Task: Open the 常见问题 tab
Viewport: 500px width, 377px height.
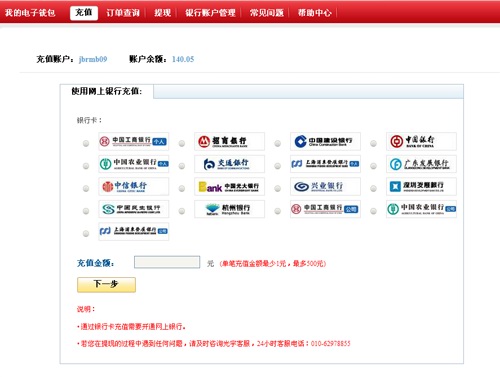Action: pos(267,13)
